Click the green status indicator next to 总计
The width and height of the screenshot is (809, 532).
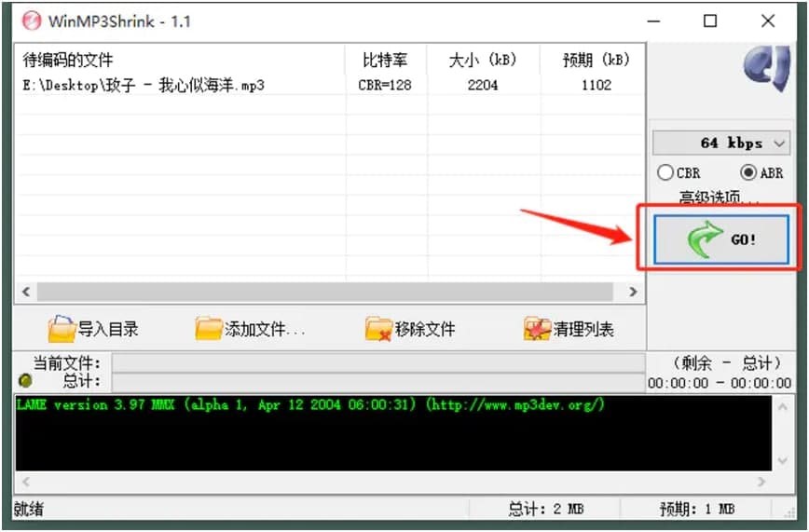click(25, 381)
